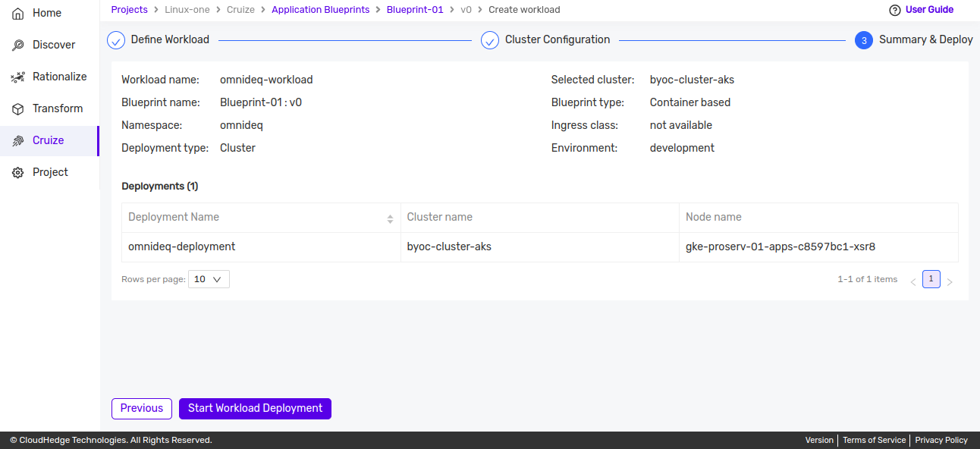This screenshot has width=980, height=449.
Task: Click the Home icon in sidebar
Action: tap(18, 14)
